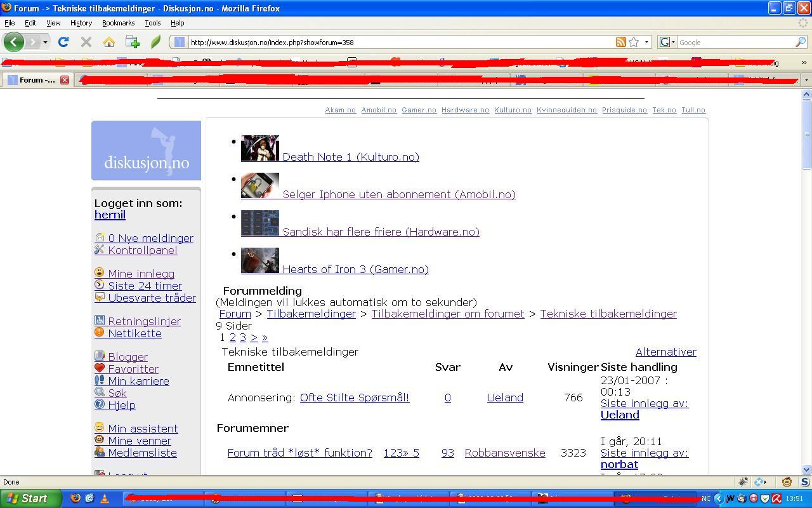
Task: Open the Bookmarks menu
Action: [x=118, y=23]
